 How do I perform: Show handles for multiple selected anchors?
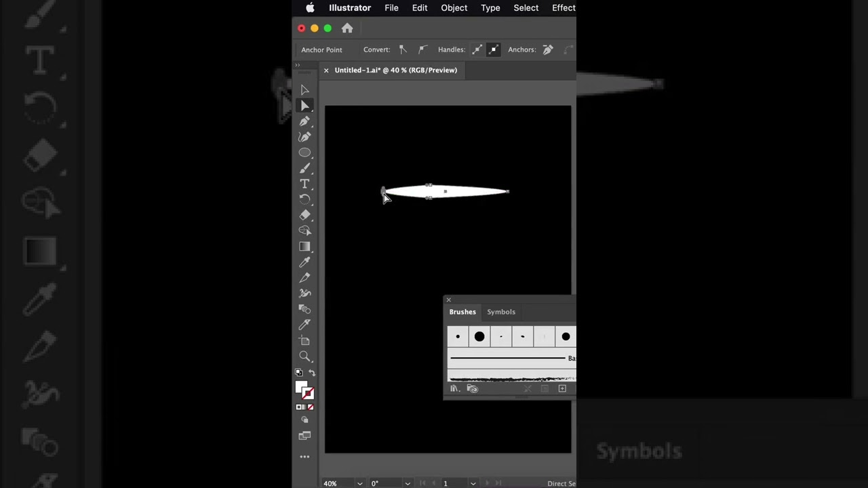477,49
